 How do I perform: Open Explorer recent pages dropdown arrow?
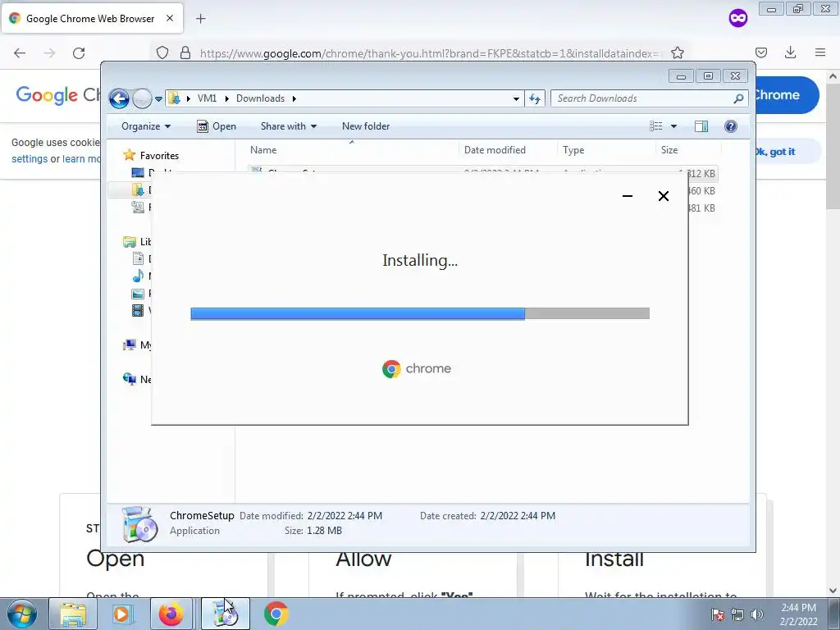(158, 99)
